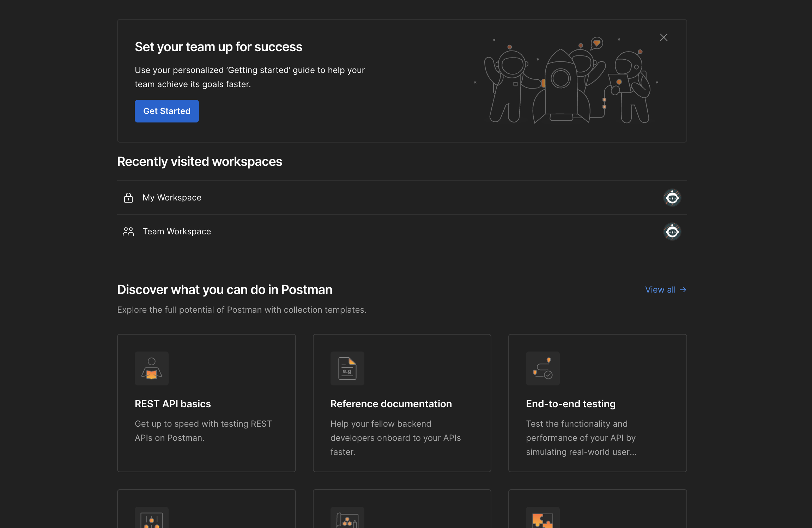Viewport: 812px width, 528px height.
Task: Open the End-to-end testing card title
Action: [x=570, y=404]
